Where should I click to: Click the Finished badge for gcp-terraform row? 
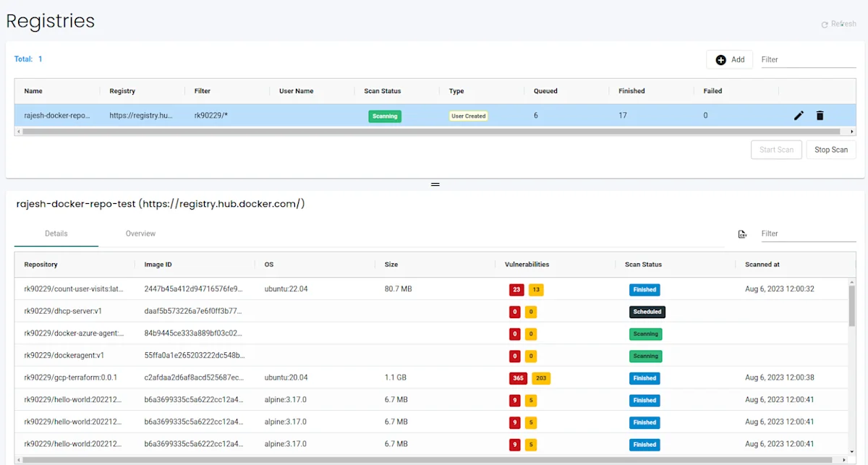[644, 378]
